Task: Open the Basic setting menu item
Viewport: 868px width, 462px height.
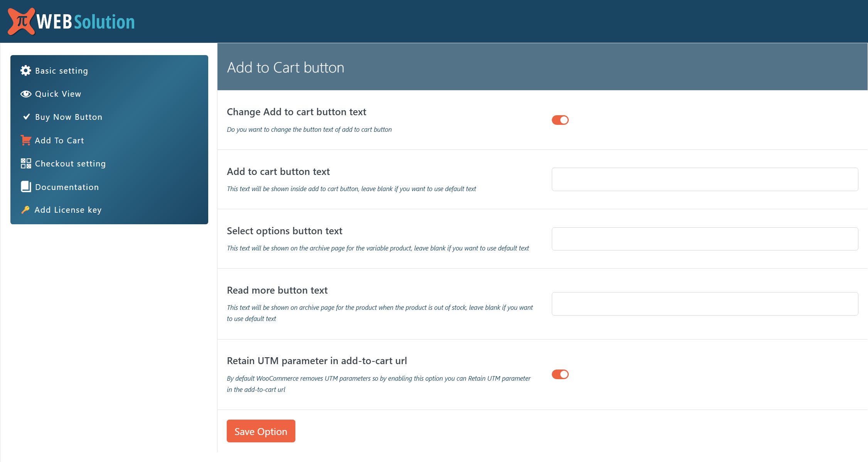Action: click(x=62, y=71)
